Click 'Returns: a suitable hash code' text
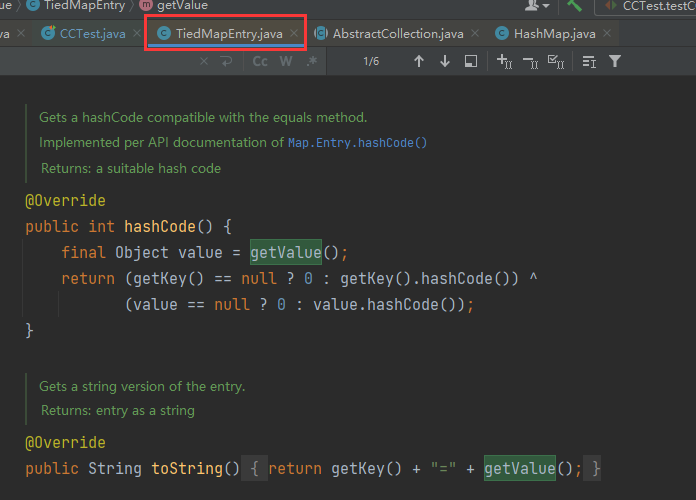Screen dimensions: 696x500 click(131, 168)
